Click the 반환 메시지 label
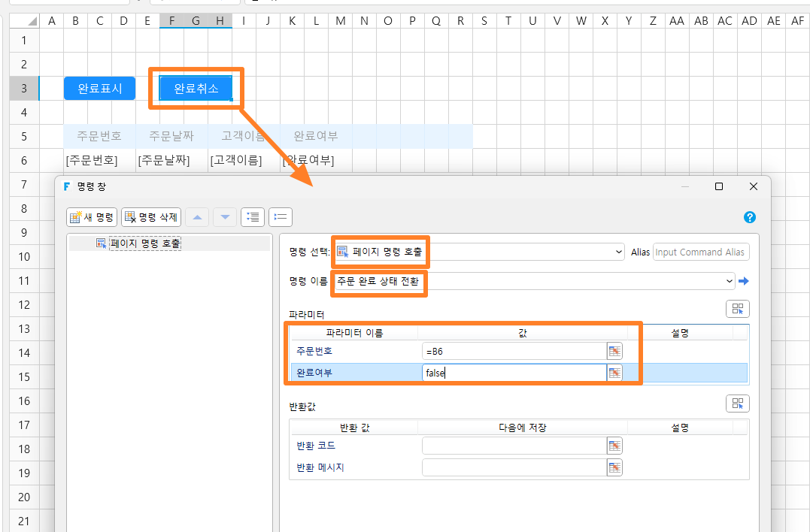 (x=320, y=467)
